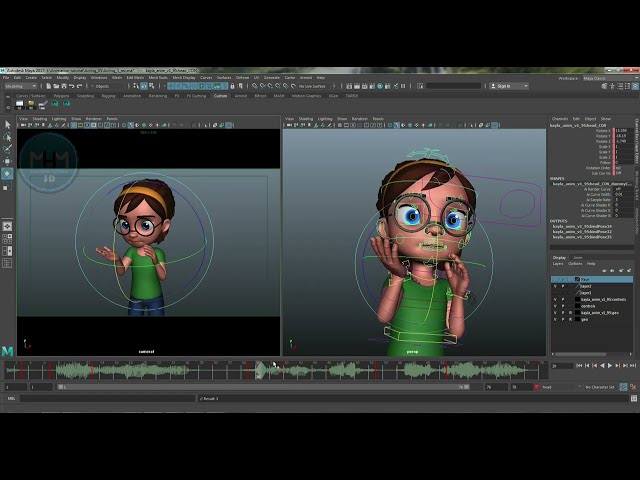640x480 pixels.
Task: Click color swatch of controls layer
Action: click(x=578, y=306)
